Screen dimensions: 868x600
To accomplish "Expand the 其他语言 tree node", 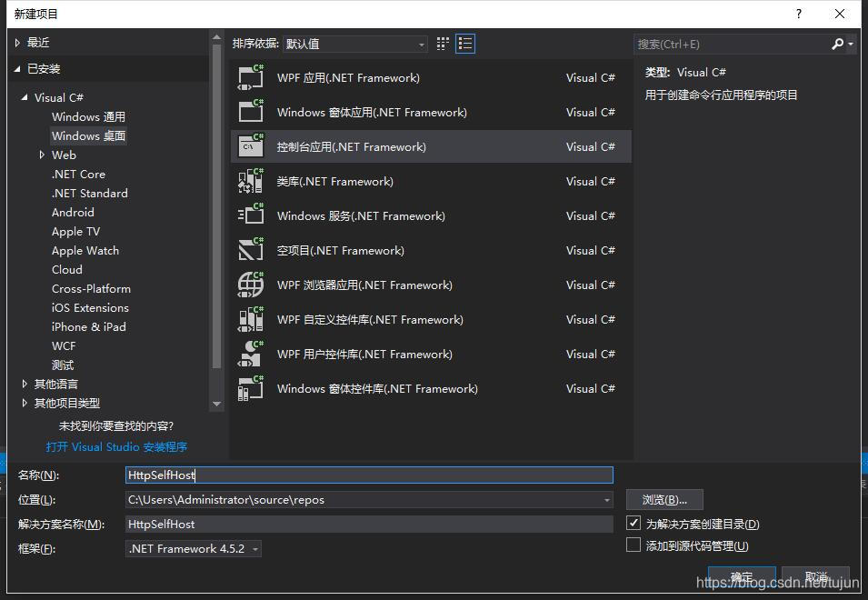I will point(25,384).
